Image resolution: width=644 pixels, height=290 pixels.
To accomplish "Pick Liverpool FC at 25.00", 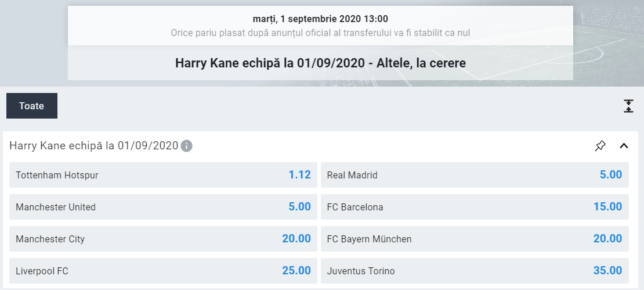I will 163,271.
